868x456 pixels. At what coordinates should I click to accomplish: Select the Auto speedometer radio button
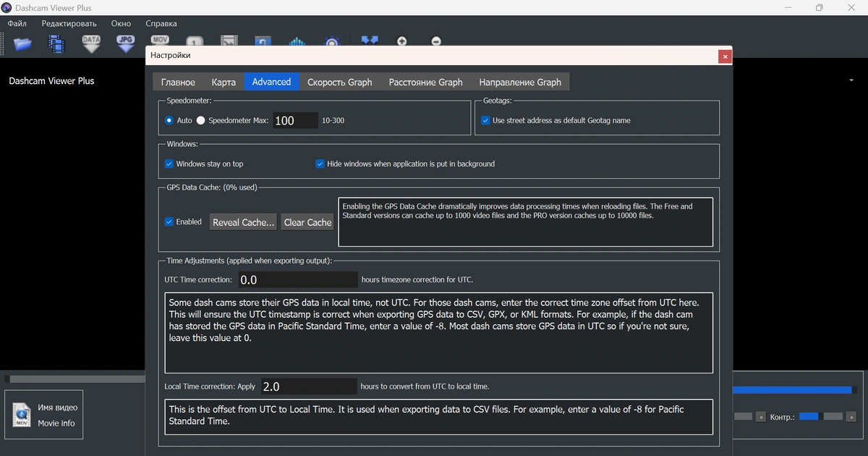[169, 120]
